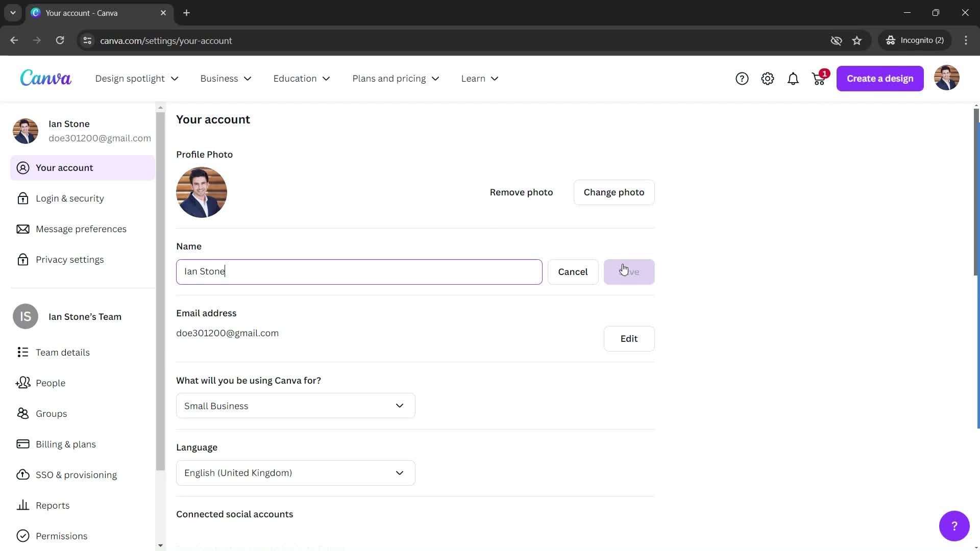This screenshot has height=551, width=980.
Task: Select the Language dropdown field
Action: (x=295, y=472)
